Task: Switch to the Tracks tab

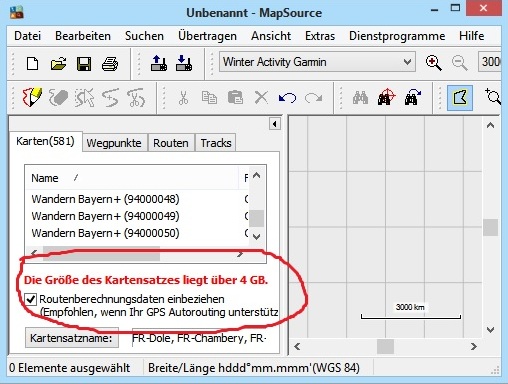Action: [216, 143]
